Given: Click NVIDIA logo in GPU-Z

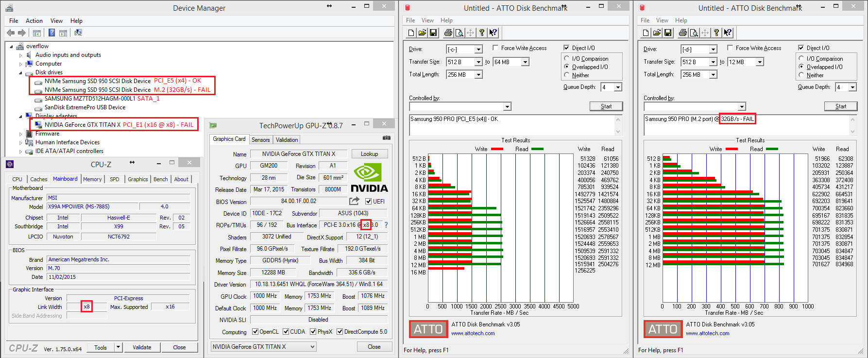Looking at the screenshot, I should coord(369,178).
